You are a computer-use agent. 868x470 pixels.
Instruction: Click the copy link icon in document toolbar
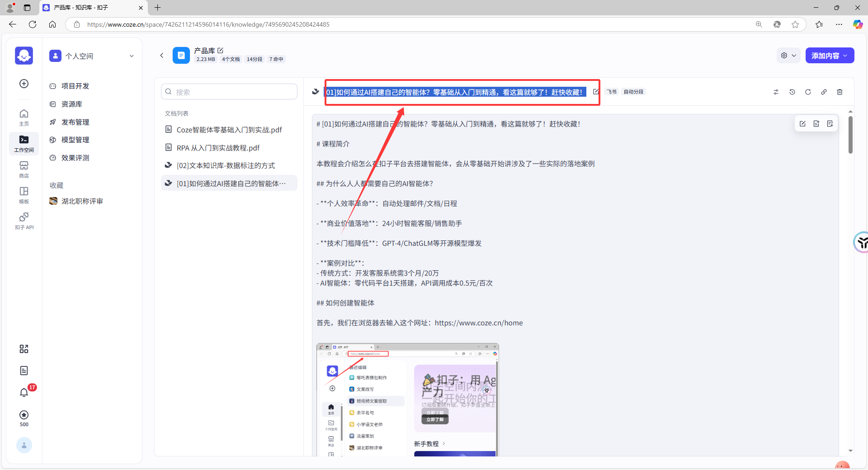(824, 92)
